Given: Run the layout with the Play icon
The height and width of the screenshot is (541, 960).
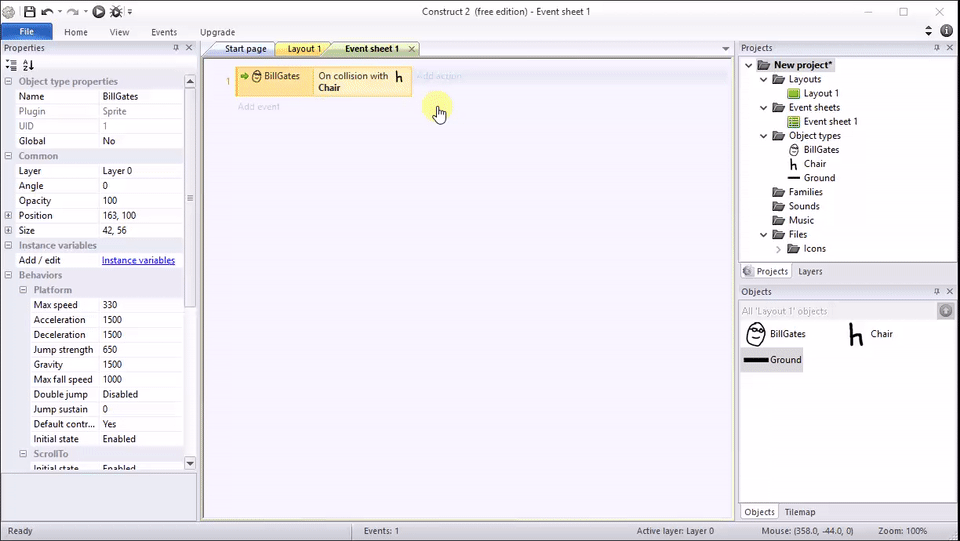Looking at the screenshot, I should pos(99,12).
